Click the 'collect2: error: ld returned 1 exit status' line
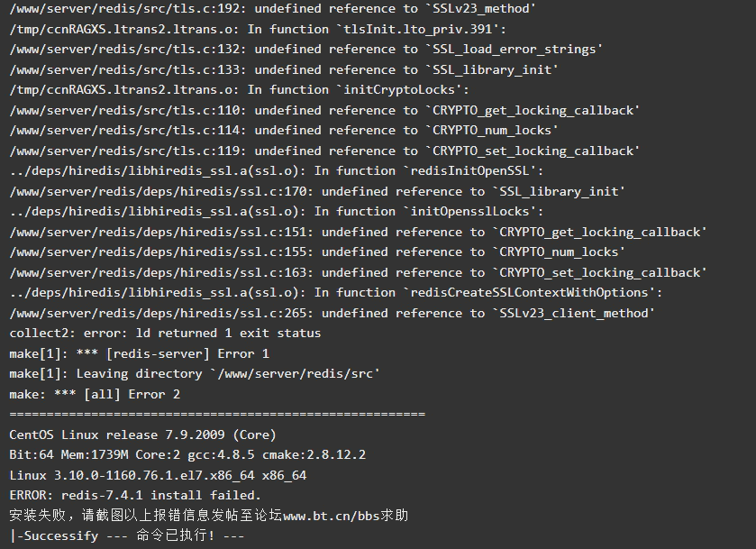The height and width of the screenshot is (549, 756). coord(165,334)
